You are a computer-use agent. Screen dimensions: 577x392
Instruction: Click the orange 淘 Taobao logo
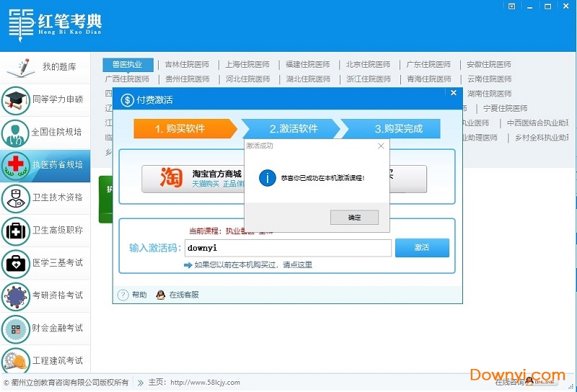[171, 177]
